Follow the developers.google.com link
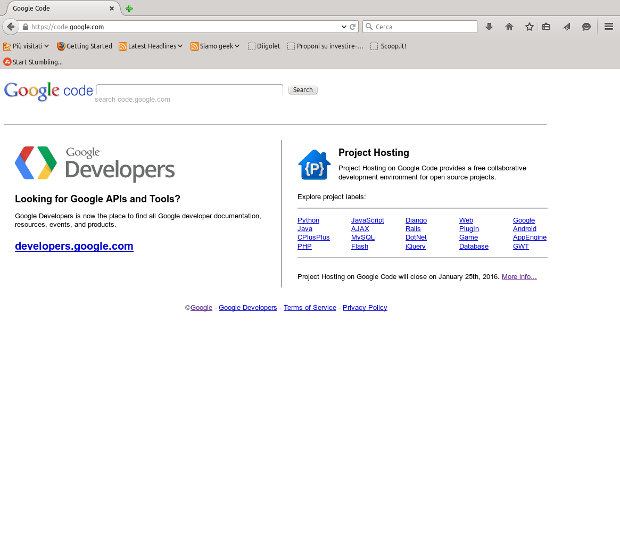Viewport: 620px width, 542px height. coord(74,246)
